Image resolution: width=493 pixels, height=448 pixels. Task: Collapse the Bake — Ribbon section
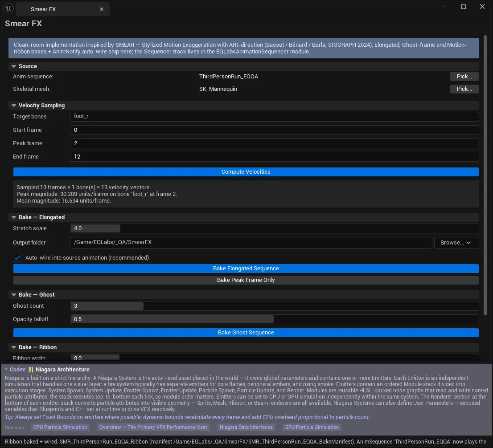point(14,347)
